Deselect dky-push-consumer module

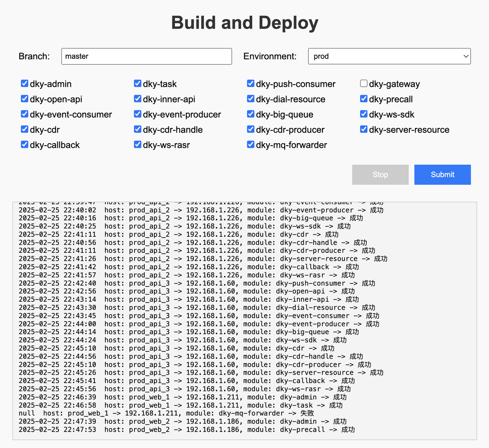[251, 84]
